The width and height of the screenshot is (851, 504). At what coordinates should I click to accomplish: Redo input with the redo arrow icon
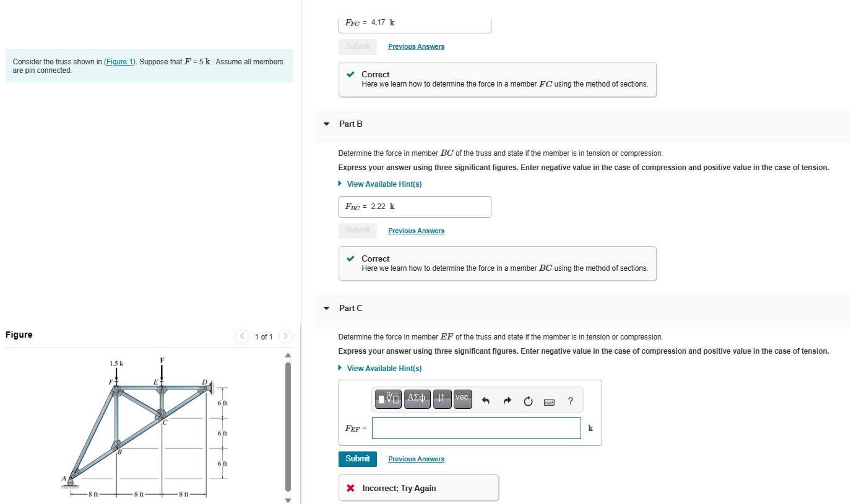point(507,401)
